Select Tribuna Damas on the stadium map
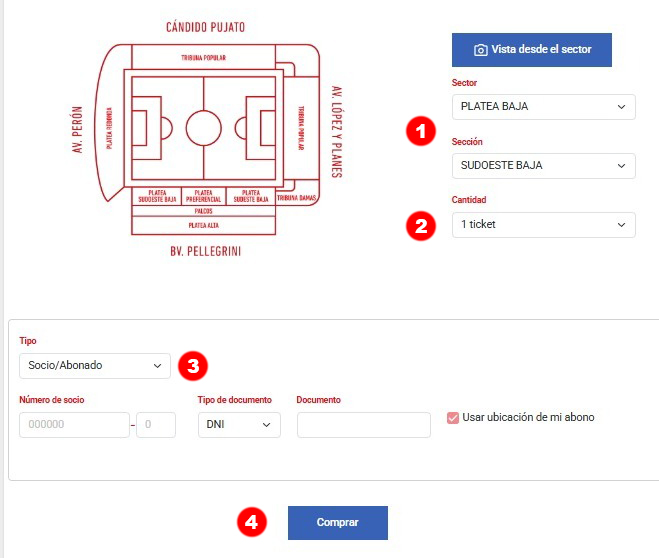Viewport: 659px width, 558px height. click(295, 198)
